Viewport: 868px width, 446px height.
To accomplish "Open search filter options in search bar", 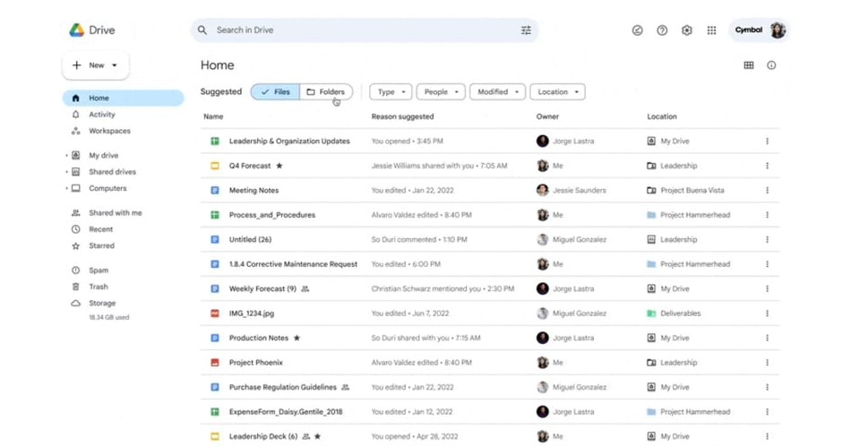I will pos(526,30).
